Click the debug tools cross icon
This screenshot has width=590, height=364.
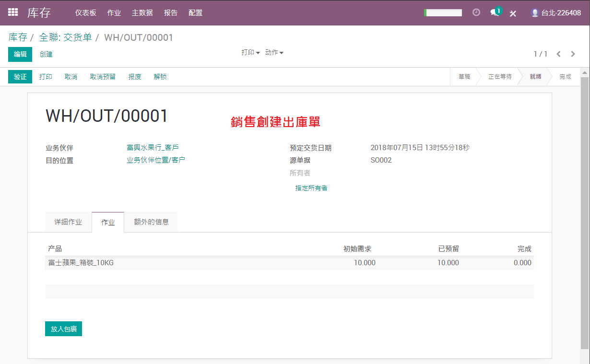(x=513, y=13)
